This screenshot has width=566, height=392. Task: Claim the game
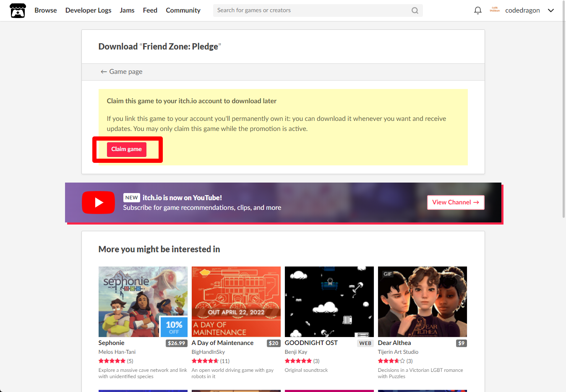(127, 149)
